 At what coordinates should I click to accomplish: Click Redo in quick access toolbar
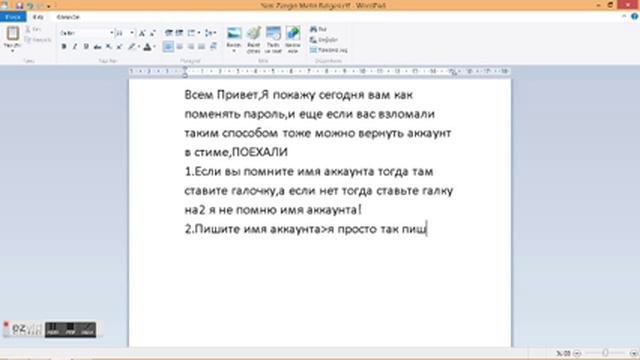(x=39, y=5)
